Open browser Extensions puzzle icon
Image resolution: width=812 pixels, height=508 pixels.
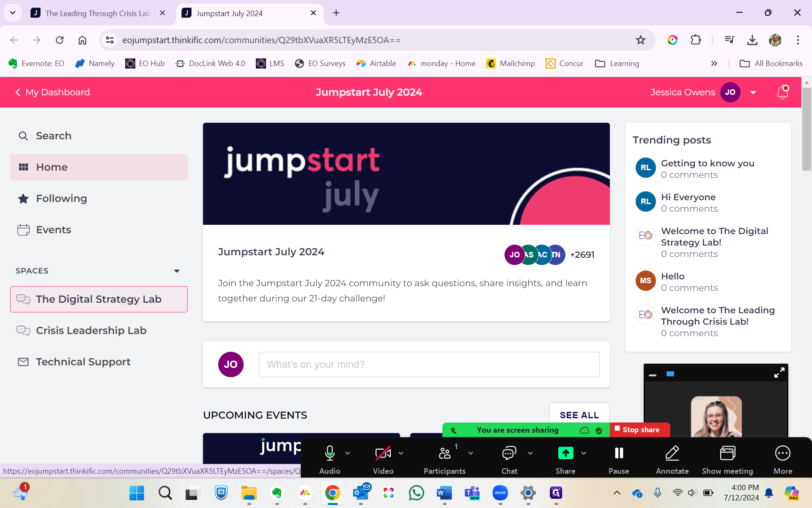coord(696,40)
